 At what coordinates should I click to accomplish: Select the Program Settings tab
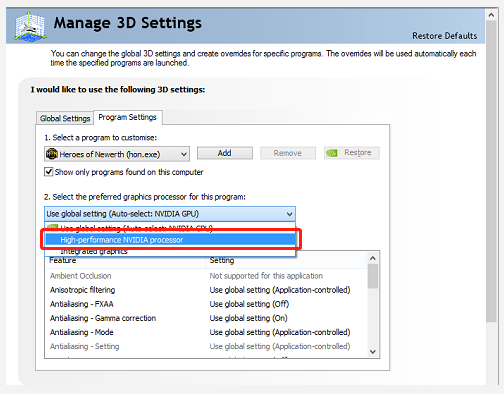[128, 117]
